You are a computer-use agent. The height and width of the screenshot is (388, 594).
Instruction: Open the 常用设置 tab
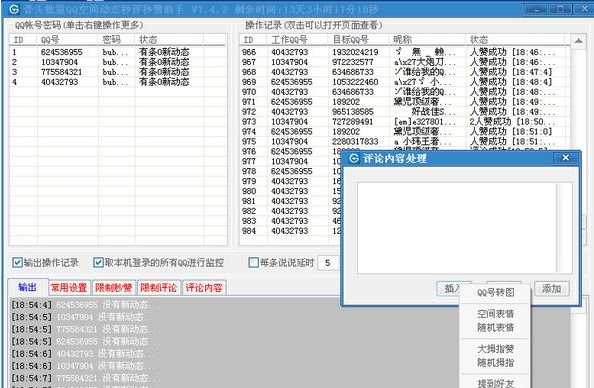(x=69, y=288)
